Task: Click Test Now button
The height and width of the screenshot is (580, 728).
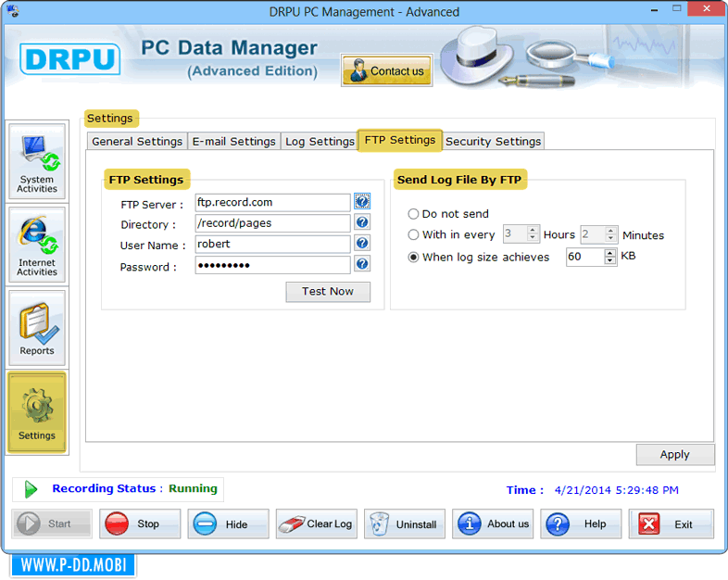Action: pos(328,292)
